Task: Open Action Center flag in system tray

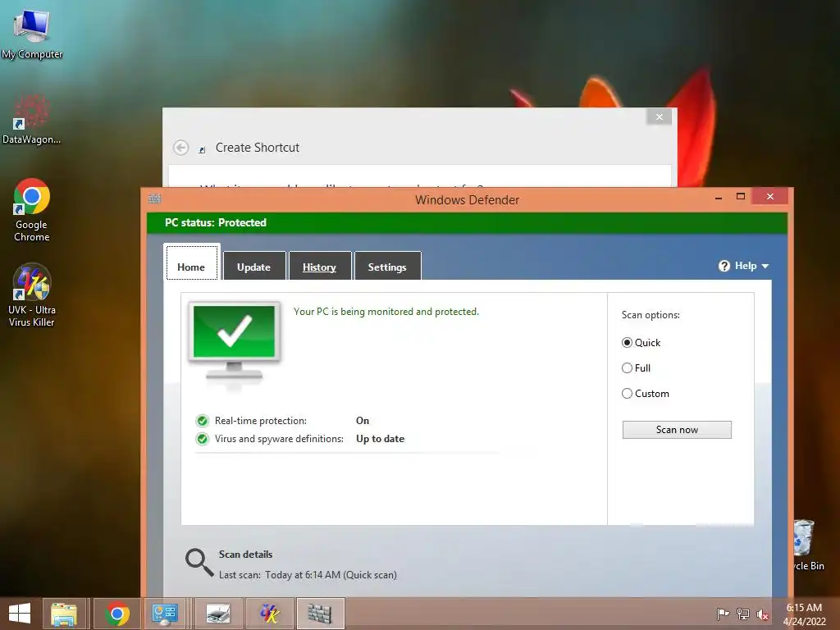Action: coord(723,614)
